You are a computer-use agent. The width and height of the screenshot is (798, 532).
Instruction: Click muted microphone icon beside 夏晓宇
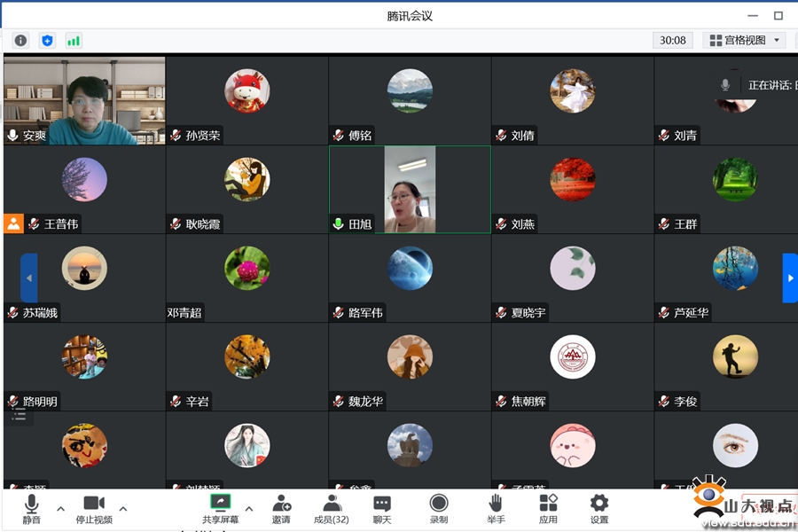(501, 312)
